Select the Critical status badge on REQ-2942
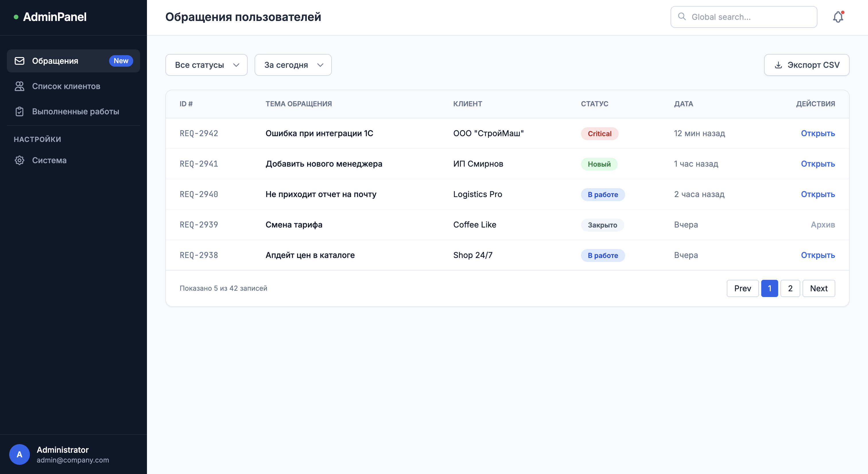Viewport: 868px width, 474px height. [x=599, y=134]
